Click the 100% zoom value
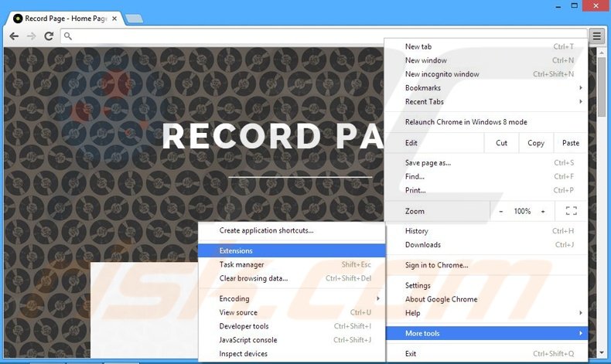 pos(522,211)
